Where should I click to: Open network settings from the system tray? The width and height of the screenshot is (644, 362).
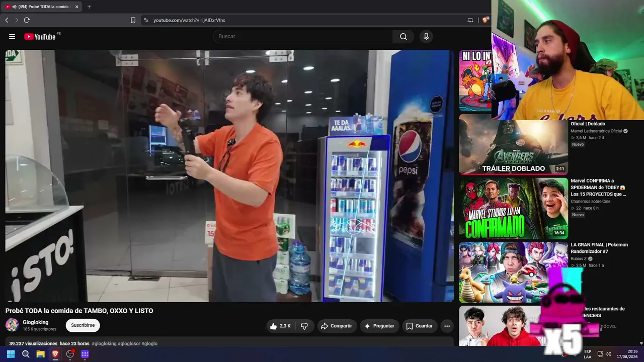coord(600,354)
